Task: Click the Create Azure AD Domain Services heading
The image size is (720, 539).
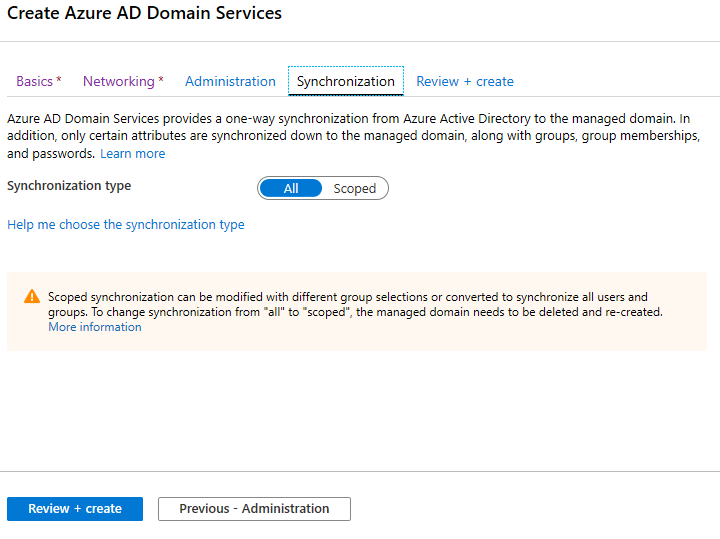Action: pos(145,14)
